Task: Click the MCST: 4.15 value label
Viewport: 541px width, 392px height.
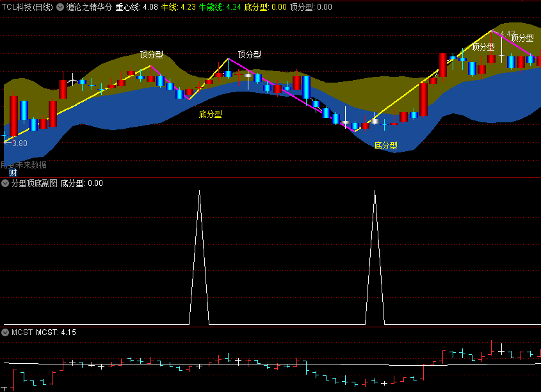Action: (56, 332)
